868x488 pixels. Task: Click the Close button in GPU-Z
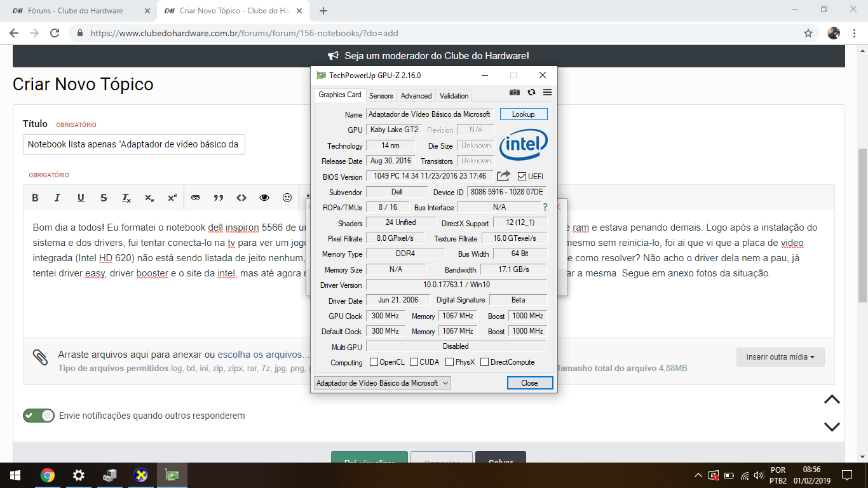pyautogui.click(x=530, y=383)
